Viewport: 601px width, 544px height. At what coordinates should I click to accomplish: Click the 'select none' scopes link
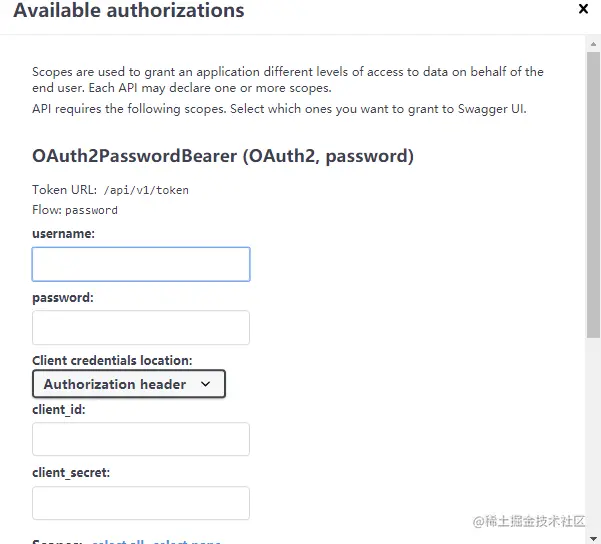point(187,541)
